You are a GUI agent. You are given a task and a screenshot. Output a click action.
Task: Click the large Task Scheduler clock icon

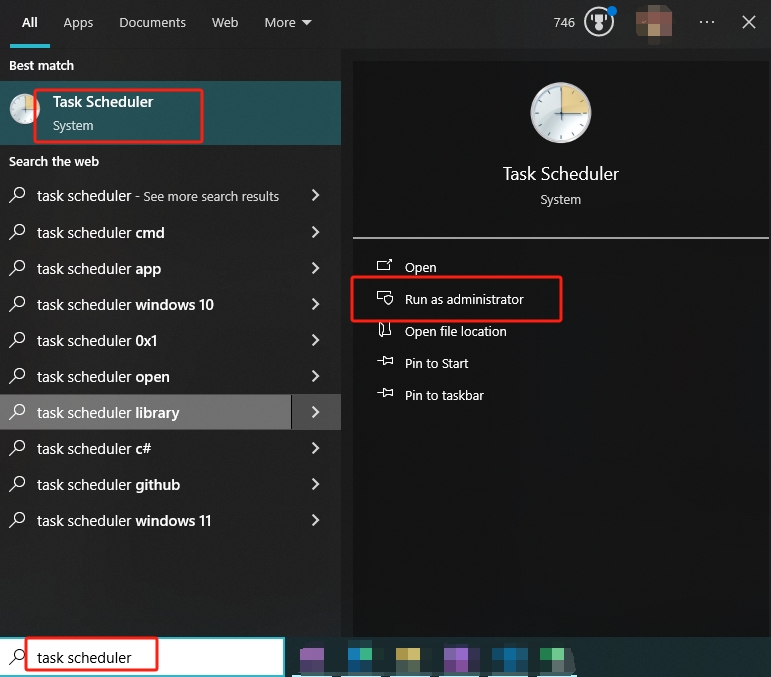[x=561, y=113]
